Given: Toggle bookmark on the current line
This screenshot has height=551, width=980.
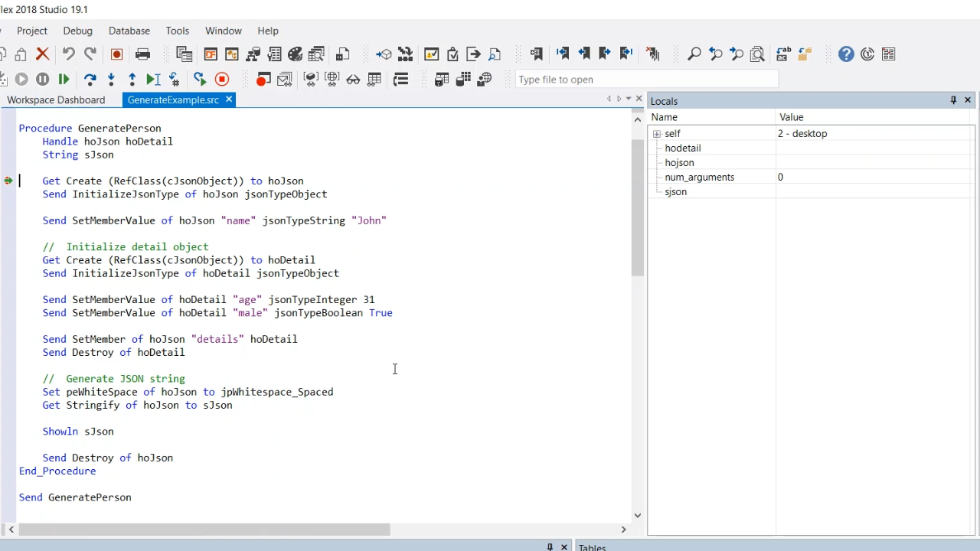Looking at the screenshot, I should click(x=536, y=54).
